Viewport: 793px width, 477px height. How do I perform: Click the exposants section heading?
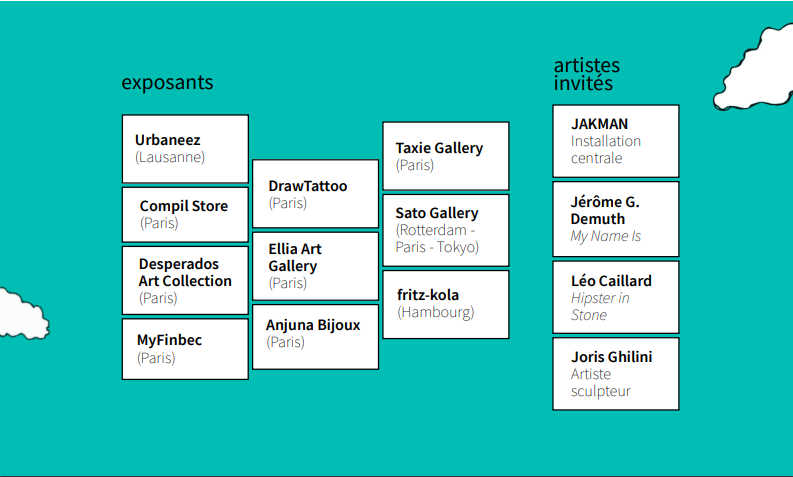[x=167, y=83]
